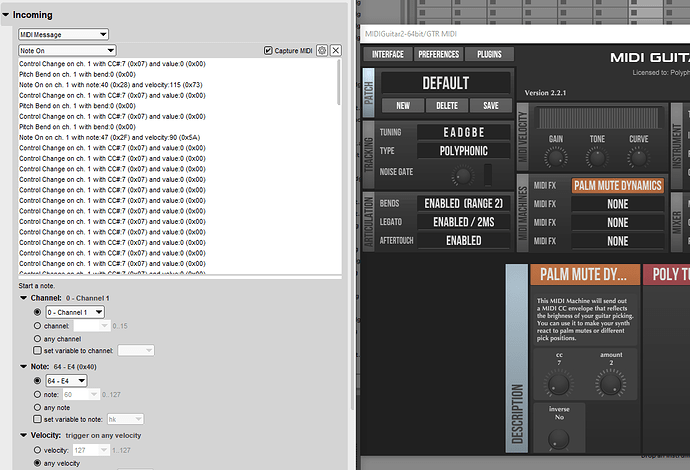The width and height of the screenshot is (690, 470).
Task: Click the MIDI velocity meter display
Action: 599,118
